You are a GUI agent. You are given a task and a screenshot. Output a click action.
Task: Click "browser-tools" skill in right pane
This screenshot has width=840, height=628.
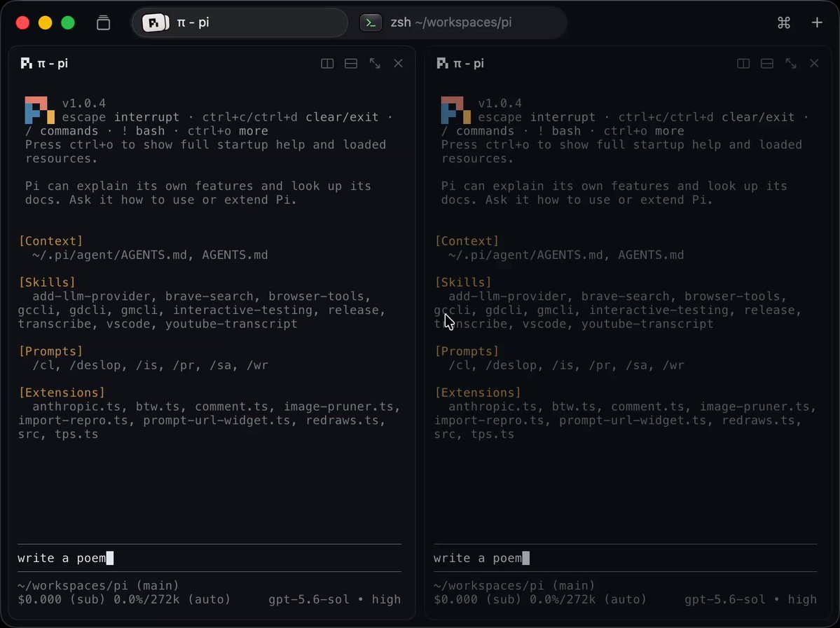732,296
